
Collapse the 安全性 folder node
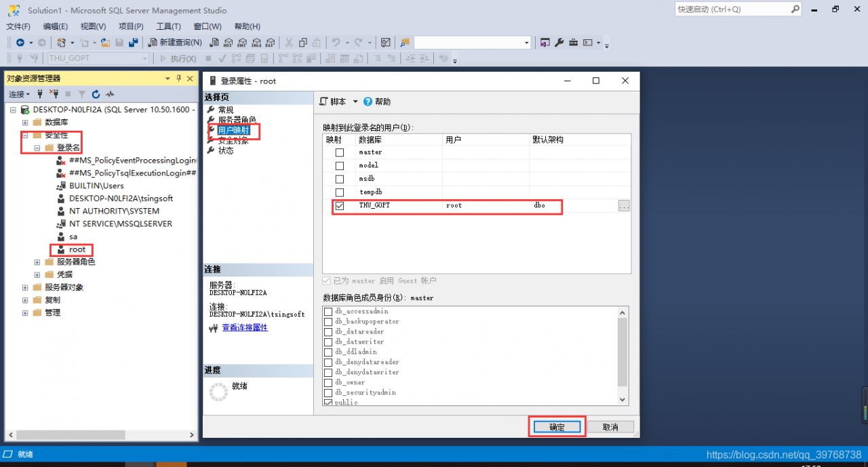click(25, 135)
